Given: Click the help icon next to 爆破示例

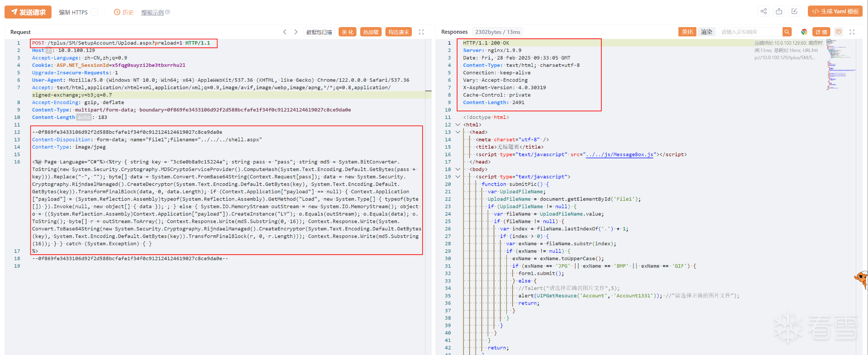Looking at the screenshot, I should point(168,12).
